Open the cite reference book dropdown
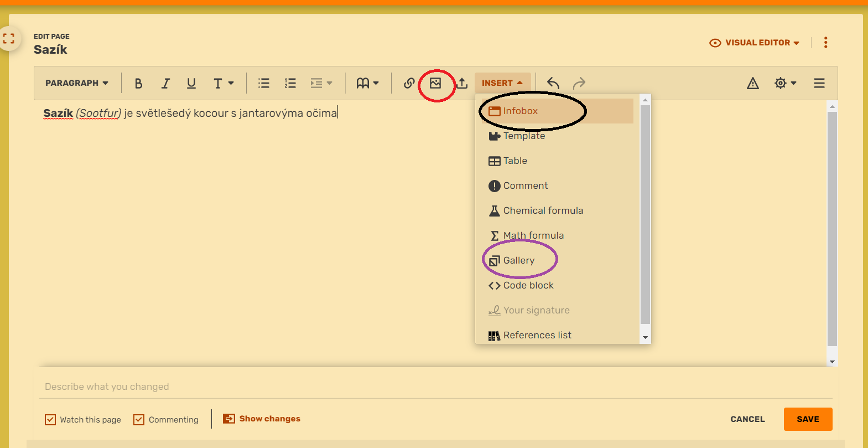 [x=367, y=83]
